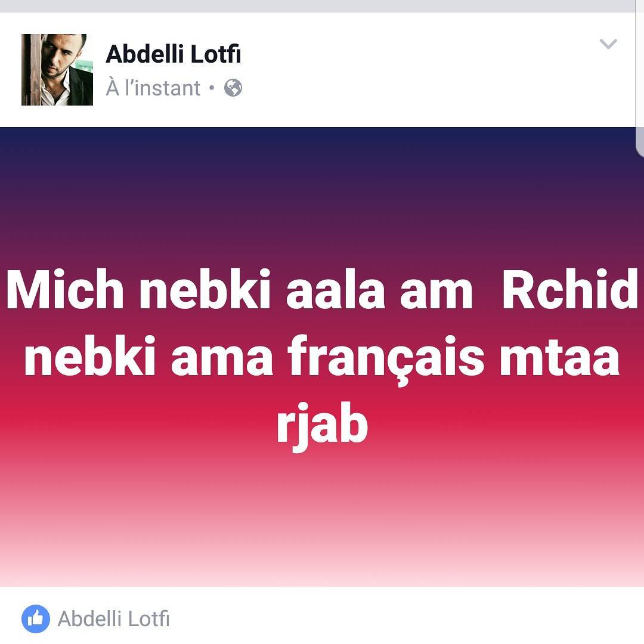Click the word 'Rchid' in the post
Screen dimensions: 644x644
click(569, 289)
